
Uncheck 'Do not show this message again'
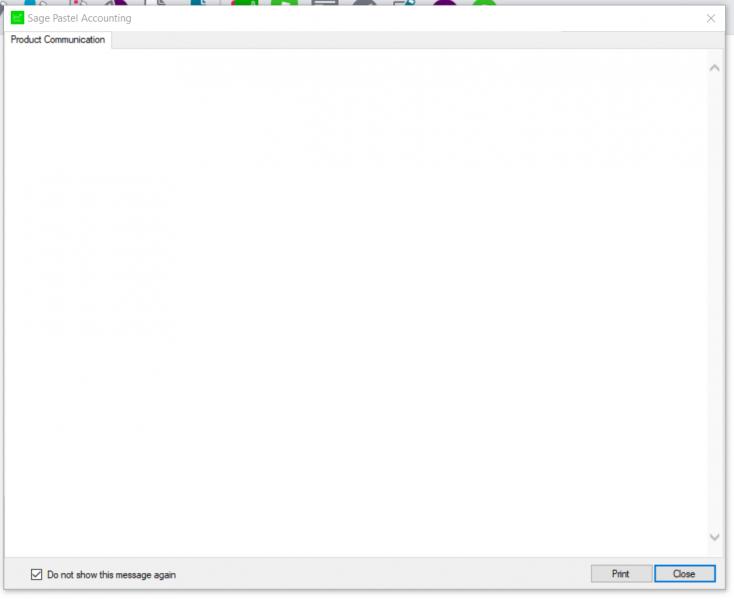point(37,575)
